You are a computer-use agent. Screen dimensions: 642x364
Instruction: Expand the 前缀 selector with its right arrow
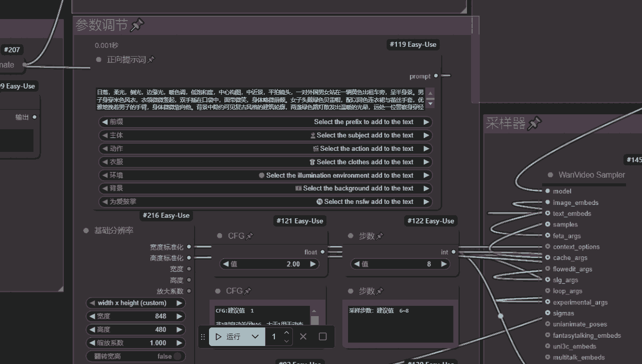427,122
